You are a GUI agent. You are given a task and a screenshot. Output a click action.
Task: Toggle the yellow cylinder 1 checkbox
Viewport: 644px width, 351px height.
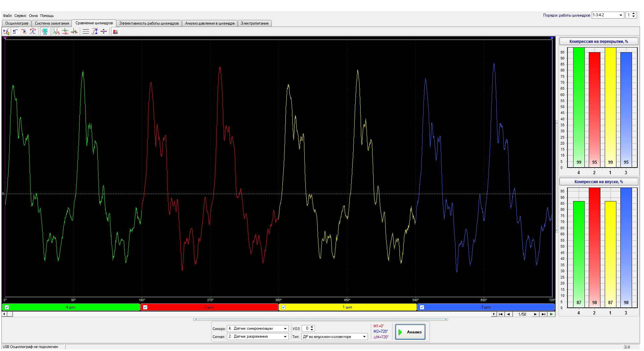pos(284,307)
